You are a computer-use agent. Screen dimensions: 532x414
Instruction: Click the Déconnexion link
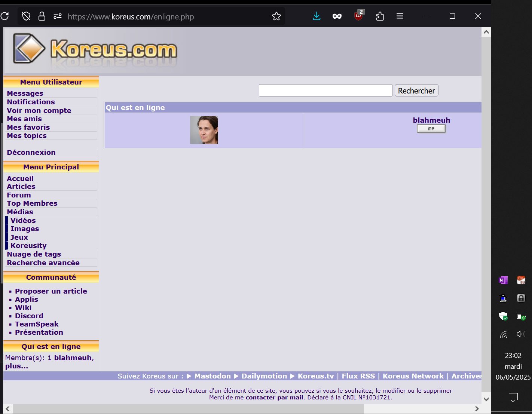31,152
